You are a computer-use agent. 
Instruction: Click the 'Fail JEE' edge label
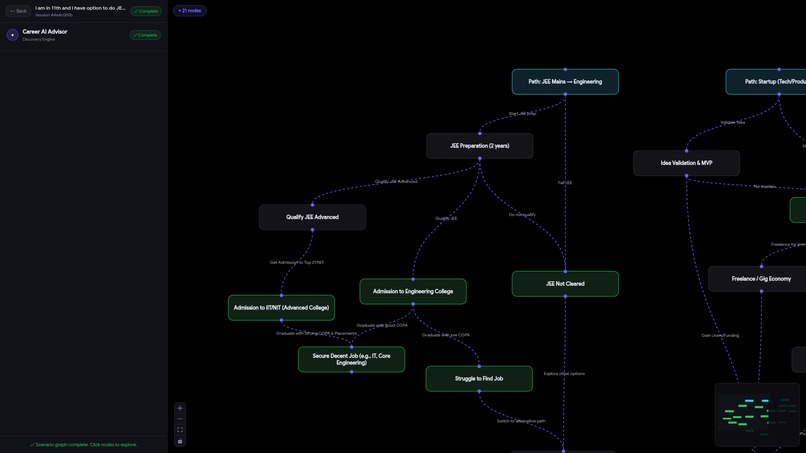pos(565,183)
